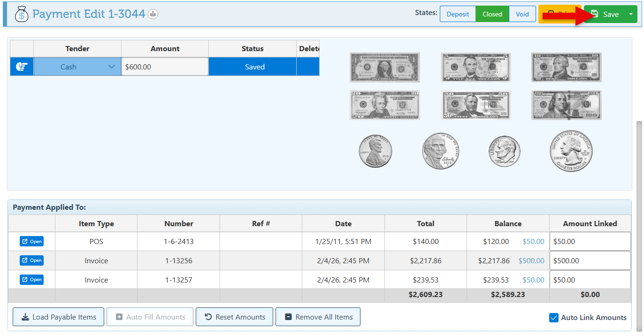Expand the Save button dropdown arrow

pyautogui.click(x=630, y=14)
